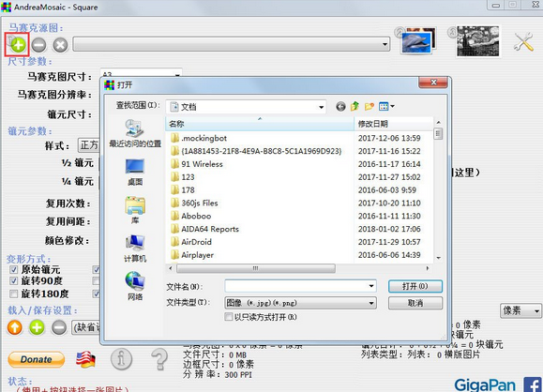Toggle the rotate 90 degrees checkbox

tap(13, 280)
